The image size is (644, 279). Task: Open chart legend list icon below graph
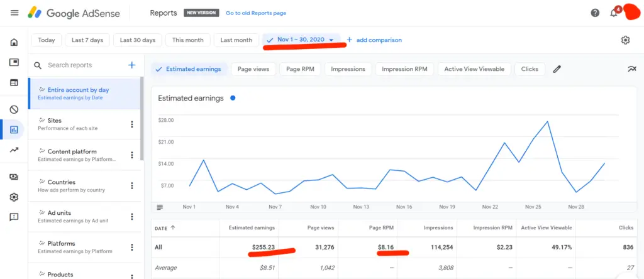coord(160,207)
